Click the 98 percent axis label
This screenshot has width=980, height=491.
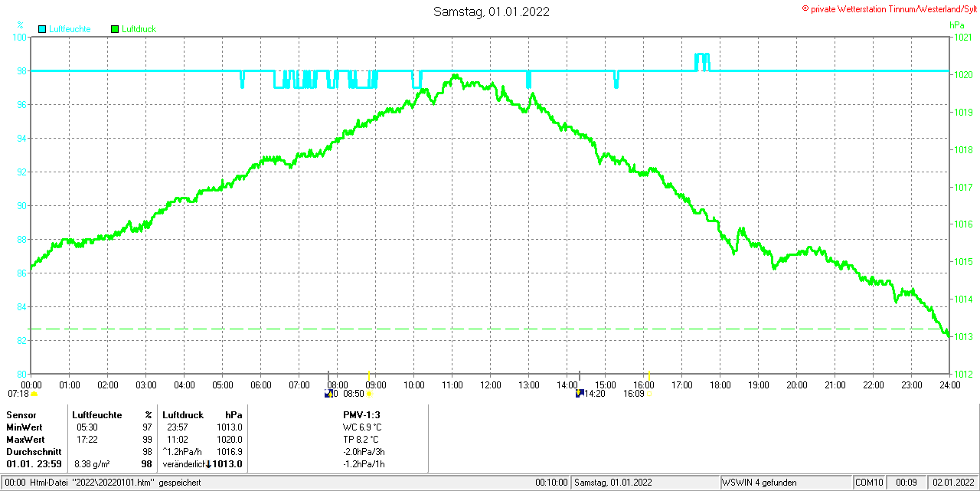pyautogui.click(x=22, y=70)
